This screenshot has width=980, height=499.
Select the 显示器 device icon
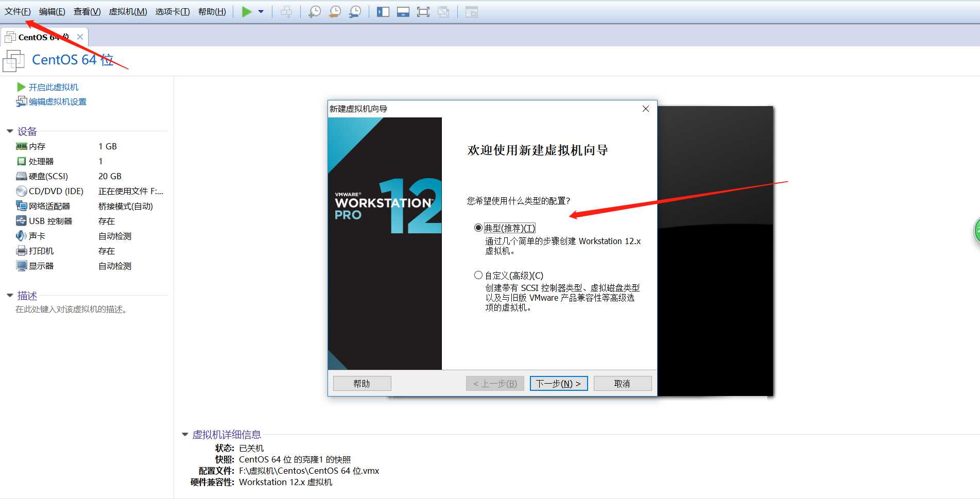point(21,266)
